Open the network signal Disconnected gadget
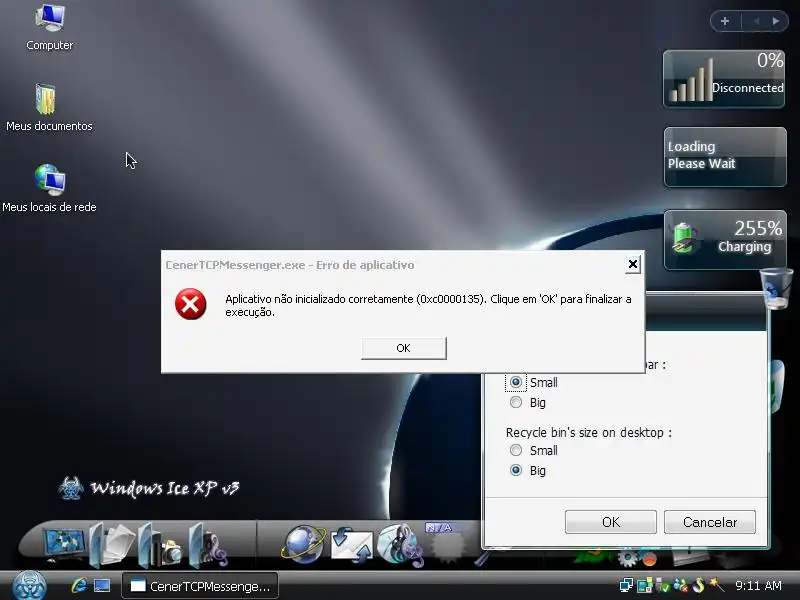Viewport: 800px width, 600px height. pos(724,79)
